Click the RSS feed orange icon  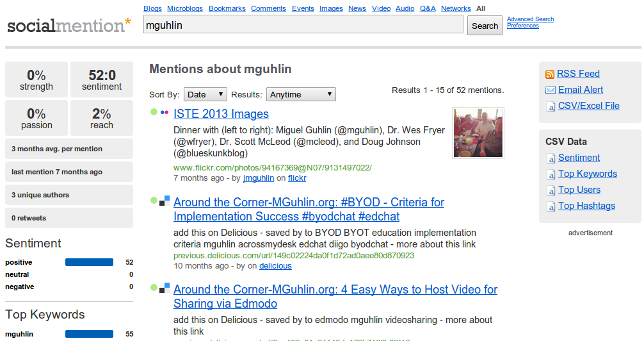(549, 74)
